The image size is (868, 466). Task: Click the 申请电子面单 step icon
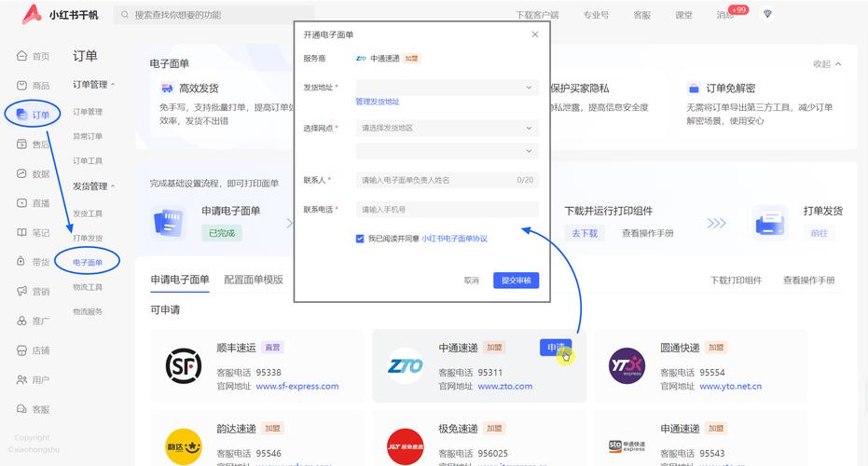(x=168, y=223)
